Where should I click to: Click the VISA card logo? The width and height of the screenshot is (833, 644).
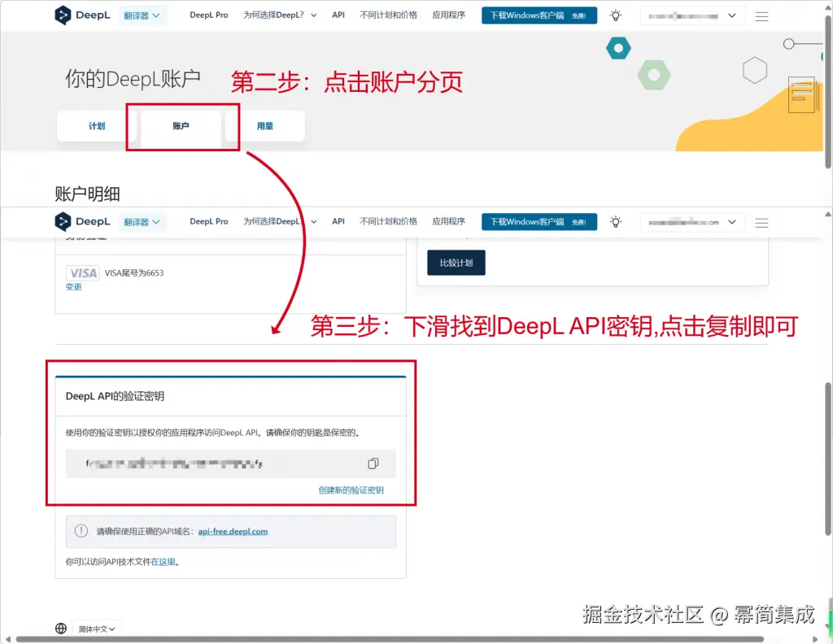click(x=83, y=273)
